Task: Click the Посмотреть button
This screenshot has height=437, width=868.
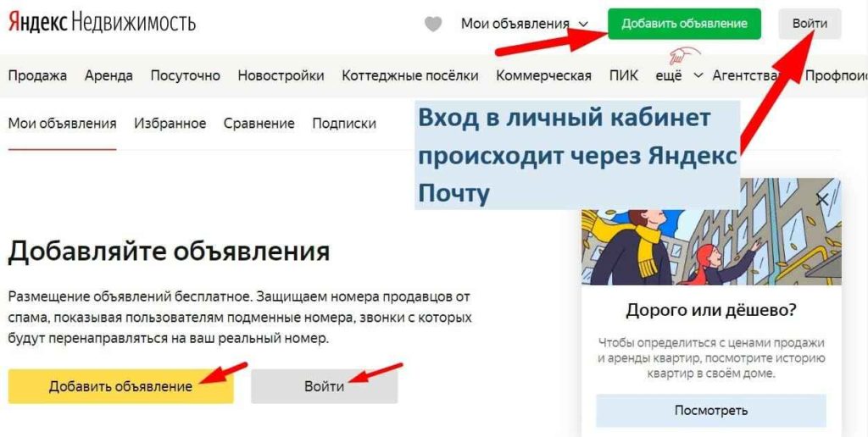Action: (711, 411)
